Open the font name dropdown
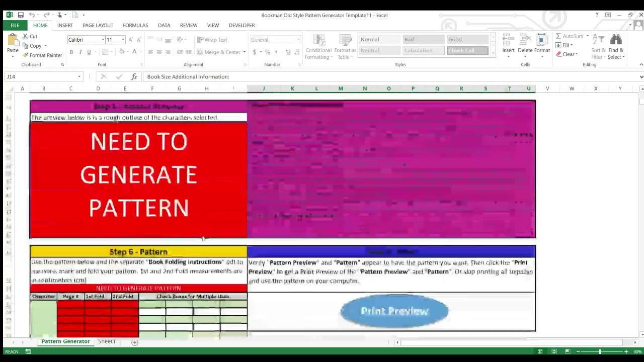Screen dimensions: 644x362 103,40
